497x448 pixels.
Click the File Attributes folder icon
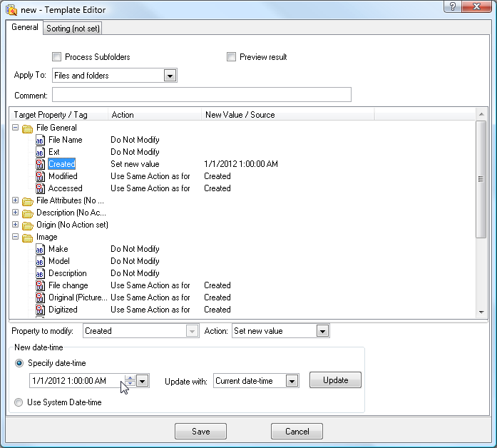[x=28, y=201]
